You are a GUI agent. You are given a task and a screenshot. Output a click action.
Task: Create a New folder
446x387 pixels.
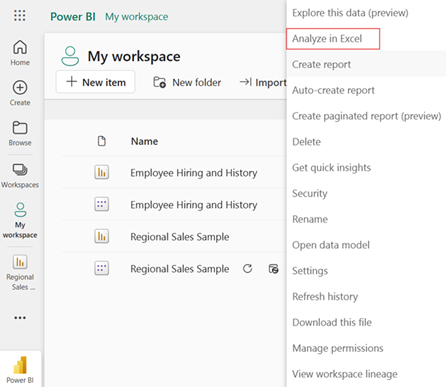187,82
